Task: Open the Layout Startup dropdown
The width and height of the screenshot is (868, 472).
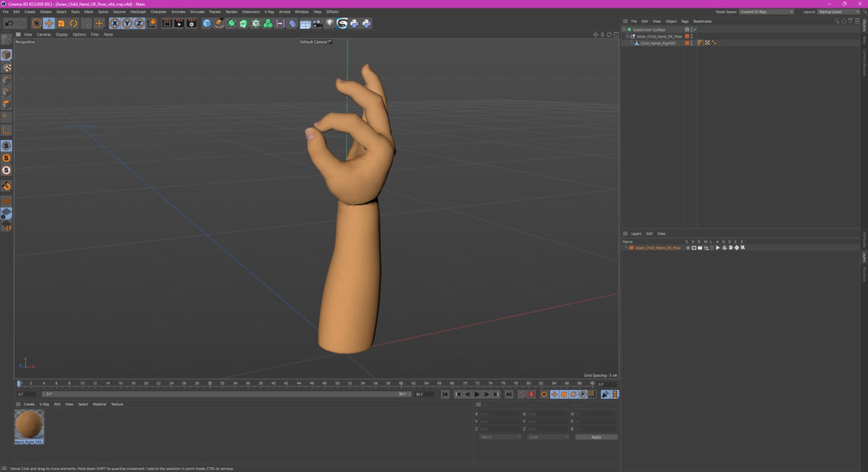Action: pos(839,12)
